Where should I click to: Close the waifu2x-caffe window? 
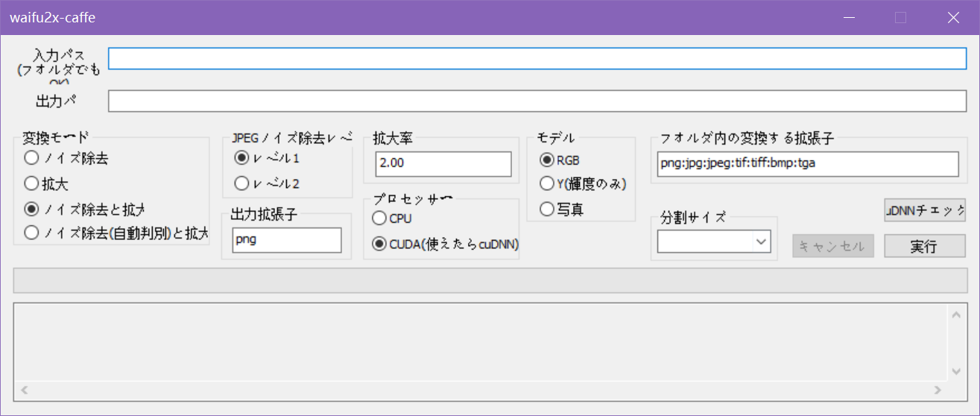[953, 17]
